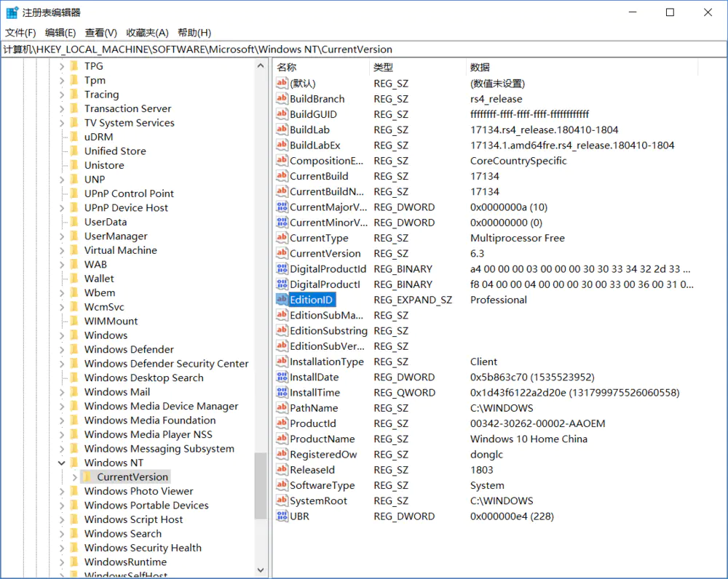Select the Windows Media Player NSS key
Screen dimensions: 728x579
pyautogui.click(x=148, y=434)
